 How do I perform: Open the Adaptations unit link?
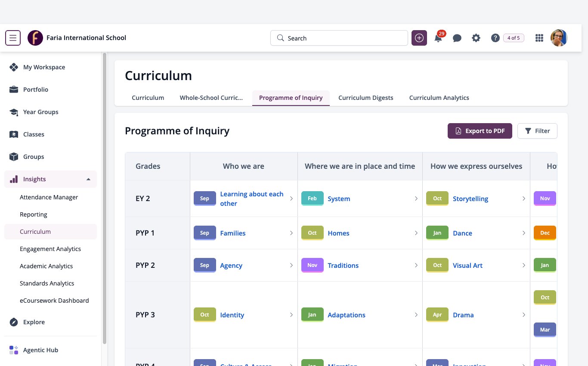tap(347, 315)
